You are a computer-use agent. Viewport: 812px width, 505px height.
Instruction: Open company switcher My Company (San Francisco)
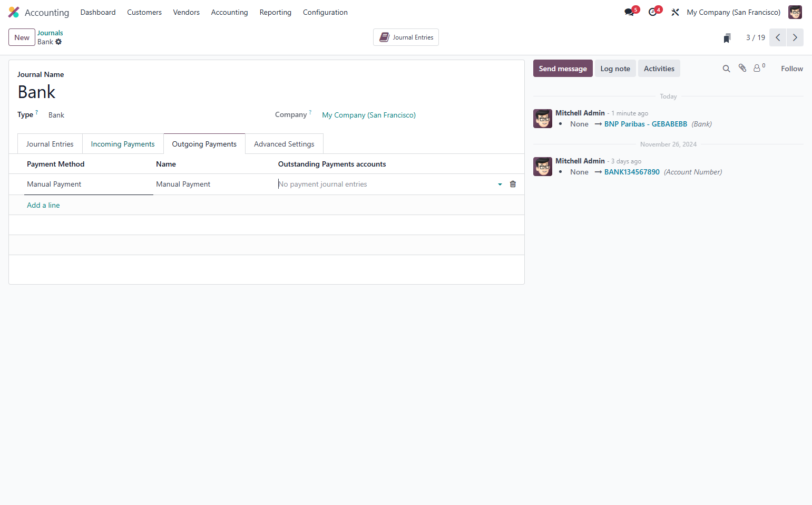pyautogui.click(x=733, y=12)
